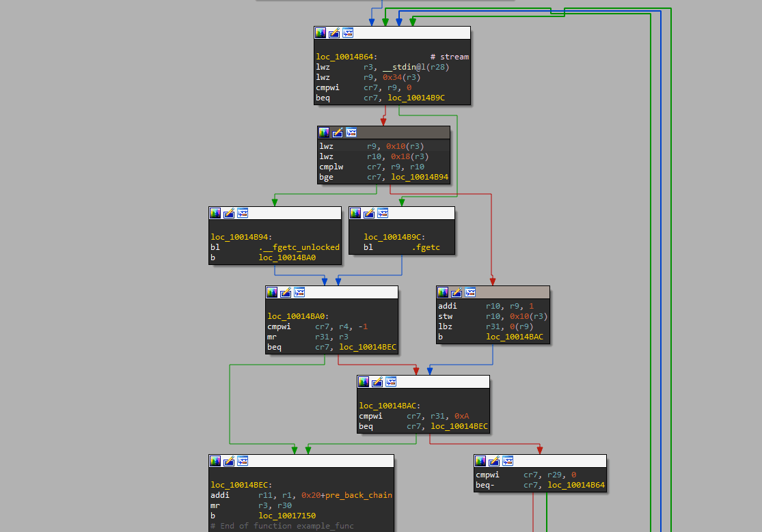This screenshot has width=762, height=532.
Task: Click the color icon on loc_10014BEC node
Action: (x=215, y=461)
